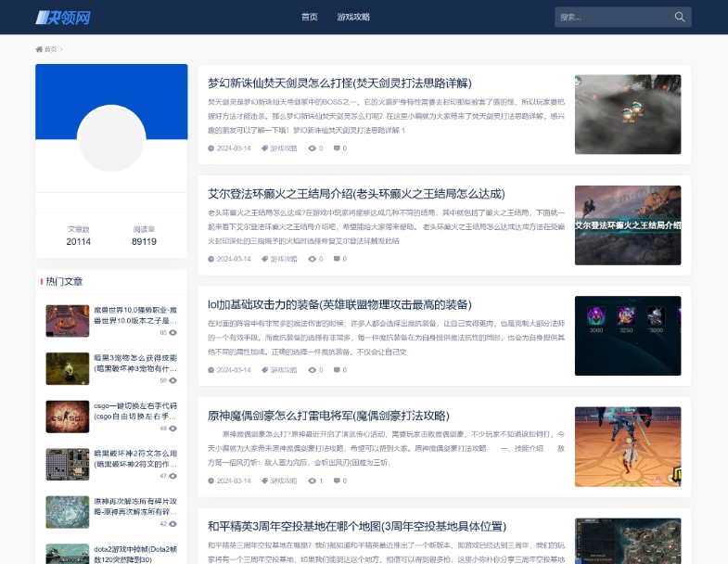Open thumbnail of 原神魔偶剑豪 article
Screen dimensions: 728x564
click(x=628, y=447)
